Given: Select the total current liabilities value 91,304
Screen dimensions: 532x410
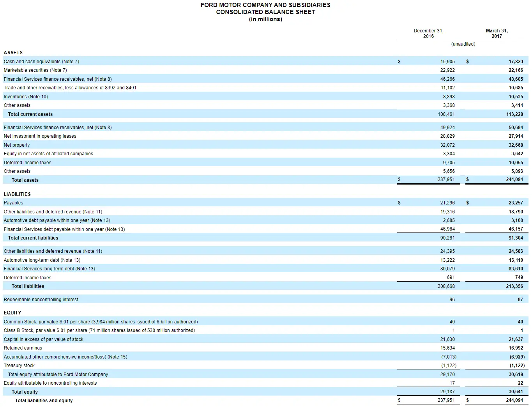Looking at the screenshot, I should 516,238.
